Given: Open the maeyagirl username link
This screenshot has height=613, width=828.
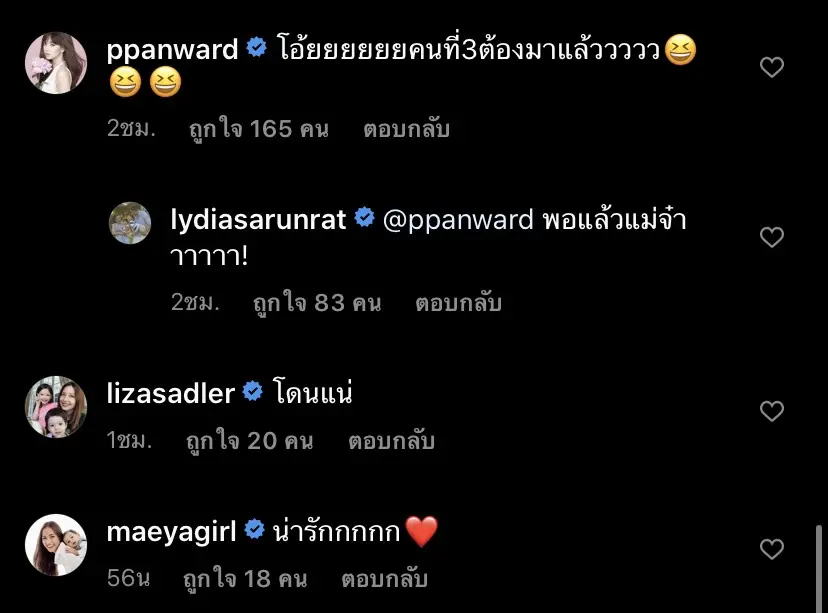Looking at the screenshot, I should (x=171, y=532).
